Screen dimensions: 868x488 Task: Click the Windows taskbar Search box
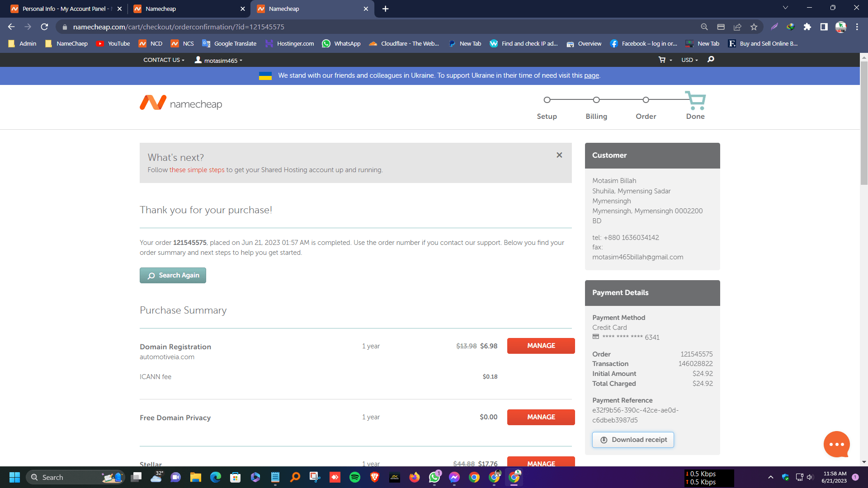[x=75, y=477]
